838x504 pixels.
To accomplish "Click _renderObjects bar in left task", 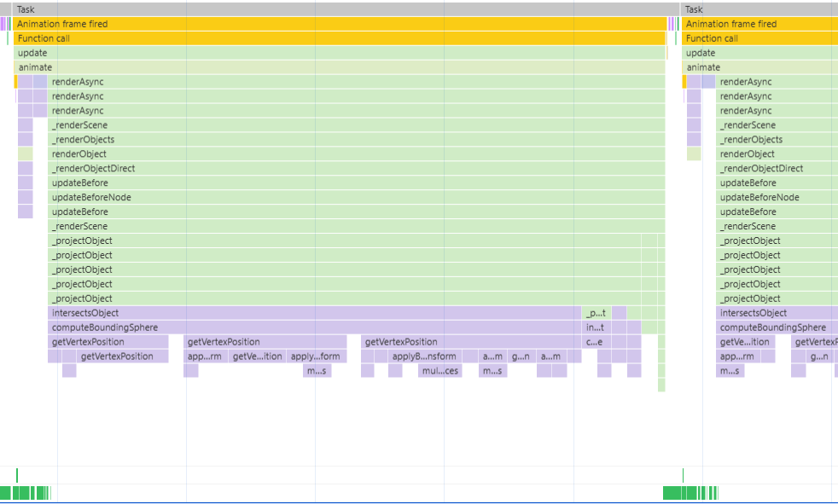I will [x=357, y=139].
